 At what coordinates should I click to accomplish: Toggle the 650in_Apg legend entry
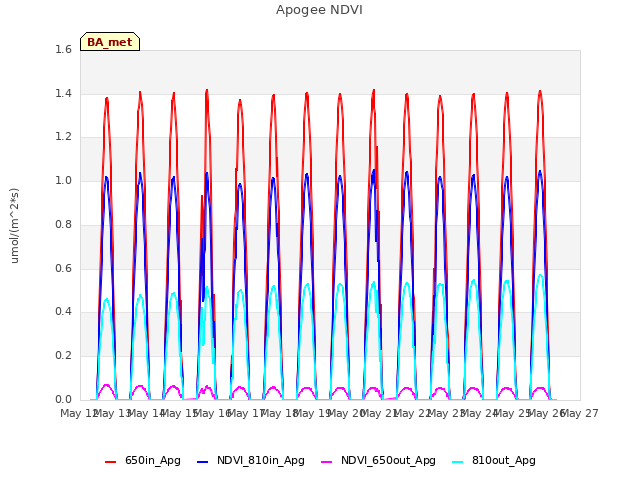142,461
